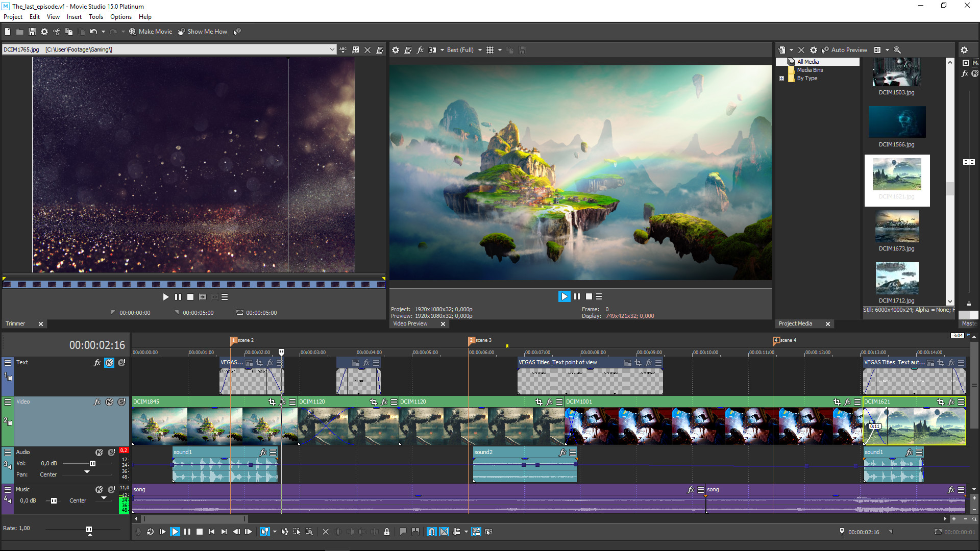Screen dimensions: 980x551
Task: Open the Best (Full) preview quality dropdown
Action: coord(480,49)
